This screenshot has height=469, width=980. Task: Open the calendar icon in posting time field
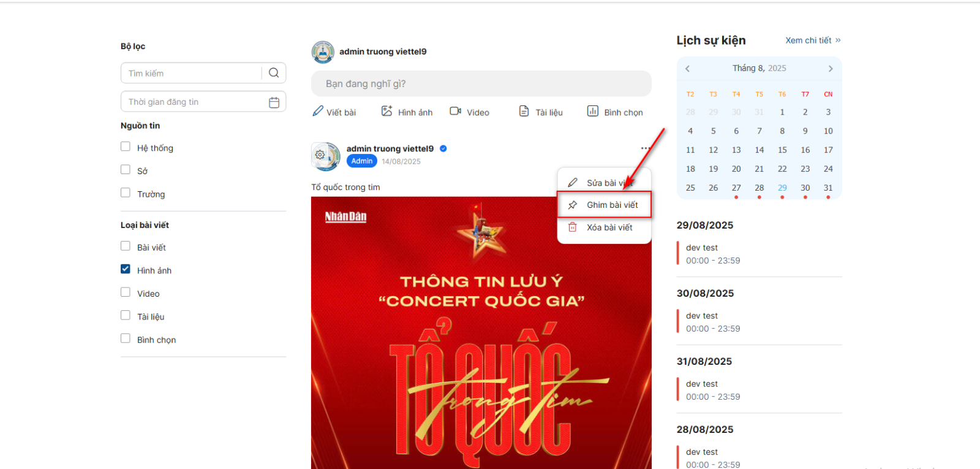(274, 102)
